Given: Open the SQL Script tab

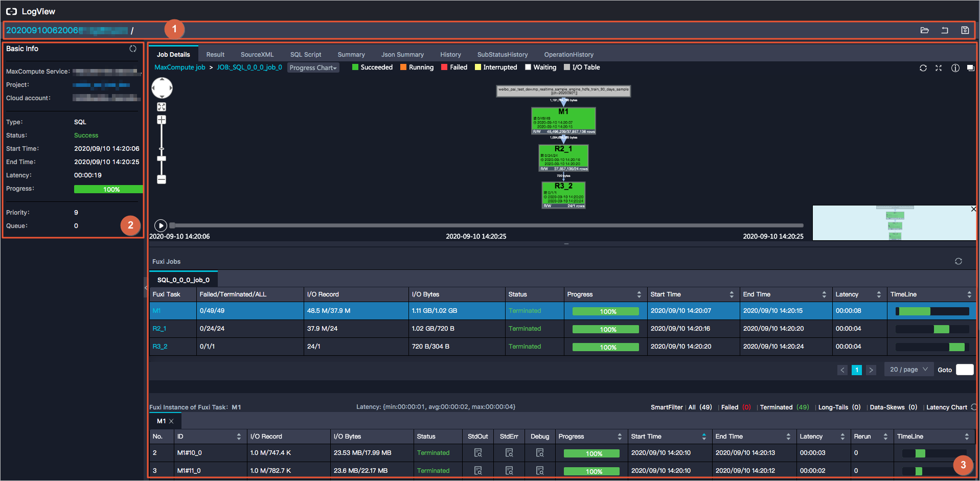Looking at the screenshot, I should [306, 55].
